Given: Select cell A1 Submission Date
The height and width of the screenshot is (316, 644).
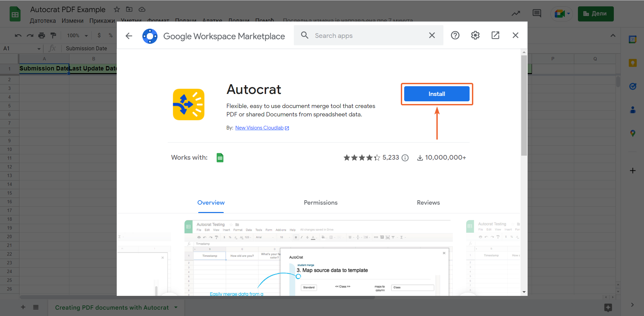Looking at the screenshot, I should click(44, 68).
